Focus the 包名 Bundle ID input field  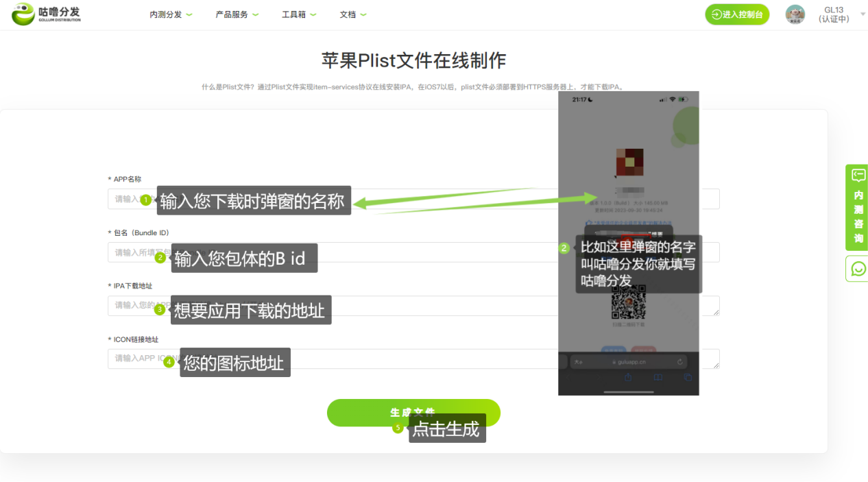click(413, 252)
